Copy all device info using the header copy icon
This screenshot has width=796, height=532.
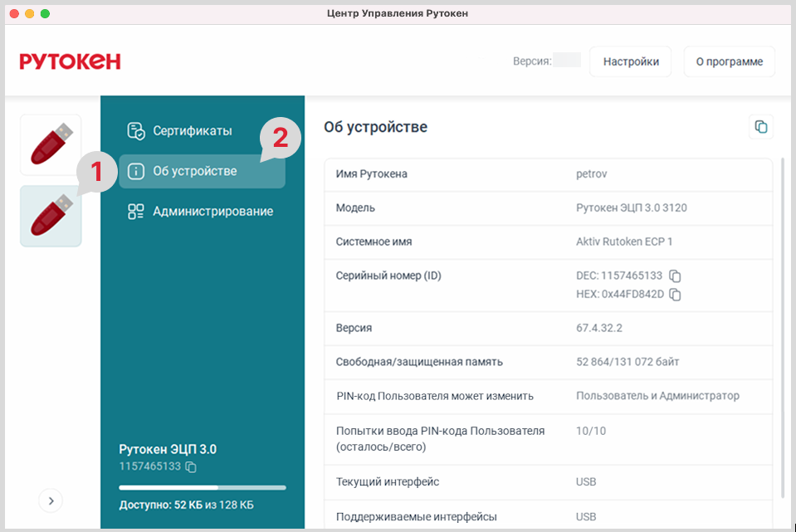click(x=760, y=127)
